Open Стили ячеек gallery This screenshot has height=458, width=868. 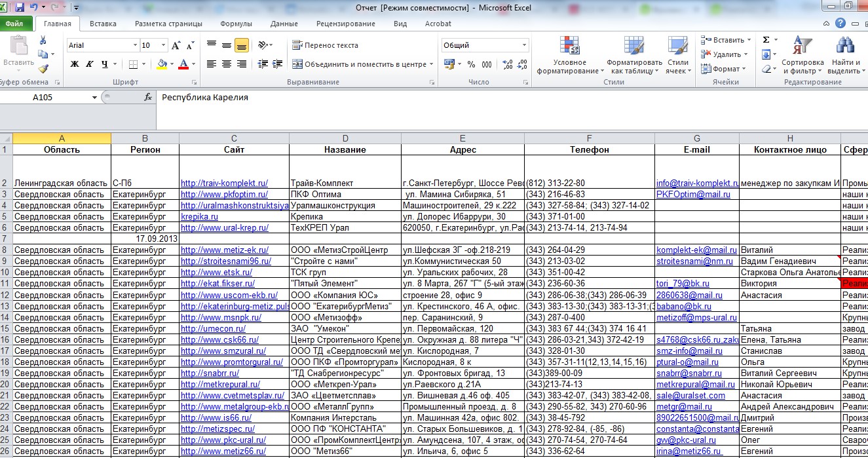tap(678, 55)
